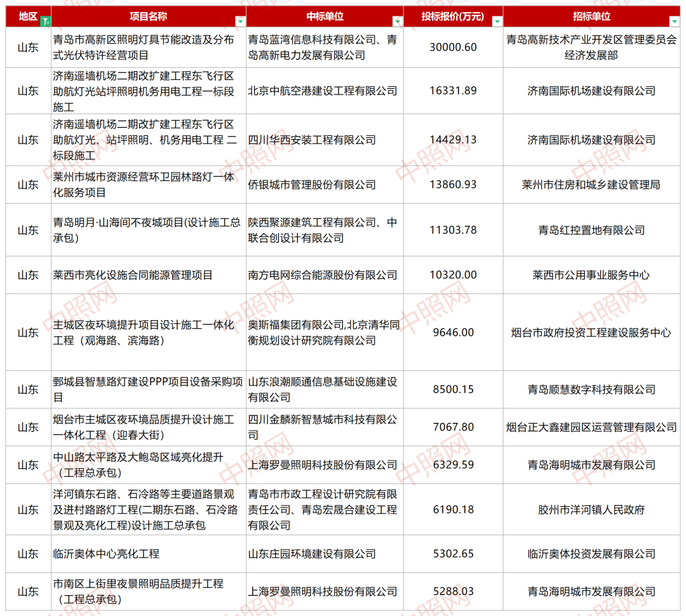Open filter dropdown for 项目名称 column
Image resolution: width=686 pixels, height=616 pixels.
(239, 22)
